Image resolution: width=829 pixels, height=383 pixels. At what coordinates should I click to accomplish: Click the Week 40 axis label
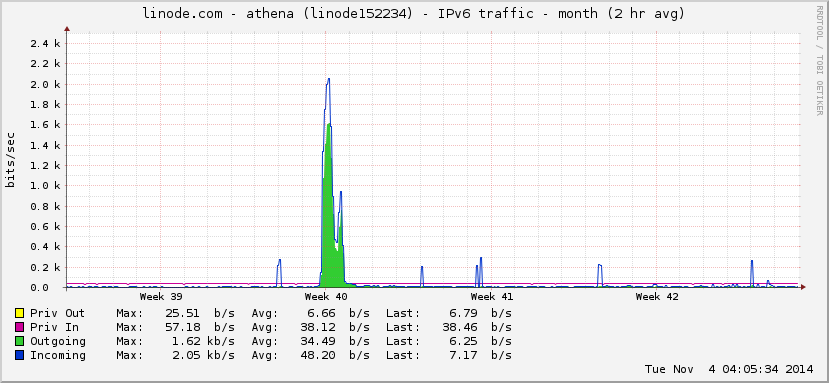click(326, 297)
